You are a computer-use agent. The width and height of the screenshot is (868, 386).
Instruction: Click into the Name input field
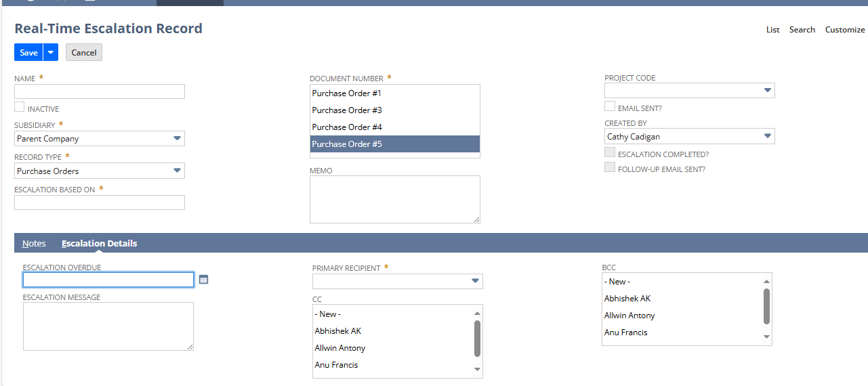point(100,91)
